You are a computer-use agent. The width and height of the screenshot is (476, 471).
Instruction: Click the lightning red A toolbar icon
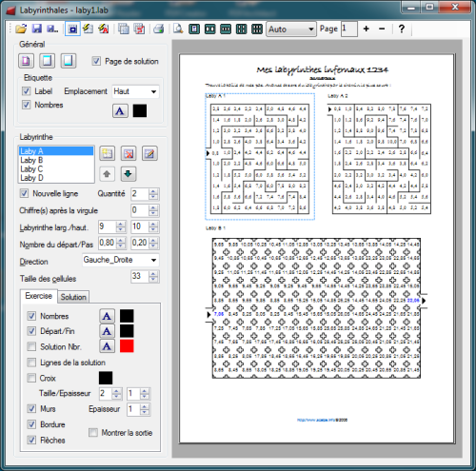tap(103, 29)
